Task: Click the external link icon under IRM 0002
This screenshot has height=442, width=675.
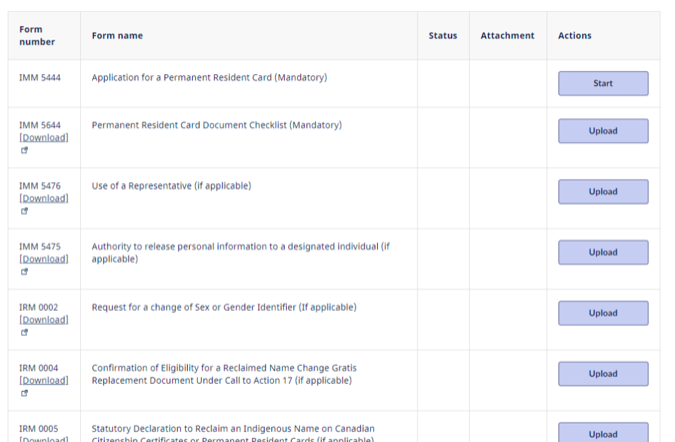Action: (24, 332)
